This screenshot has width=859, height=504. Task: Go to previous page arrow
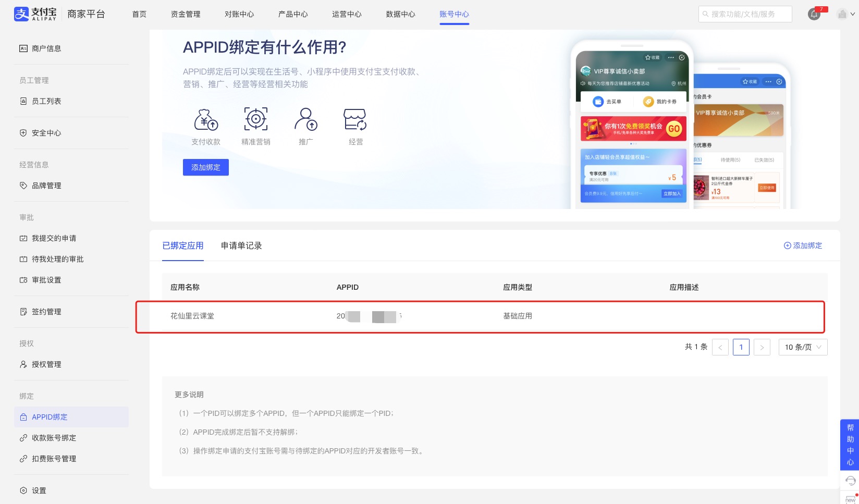pos(720,347)
